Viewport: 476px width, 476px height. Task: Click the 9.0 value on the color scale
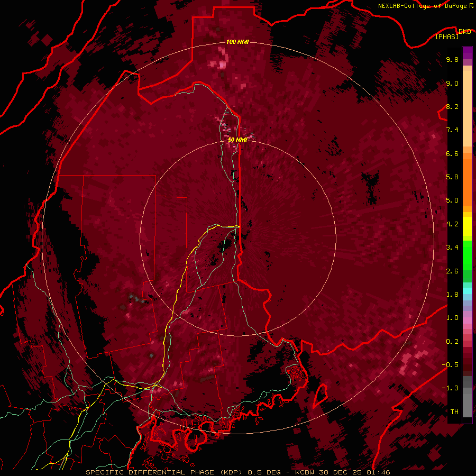452,83
